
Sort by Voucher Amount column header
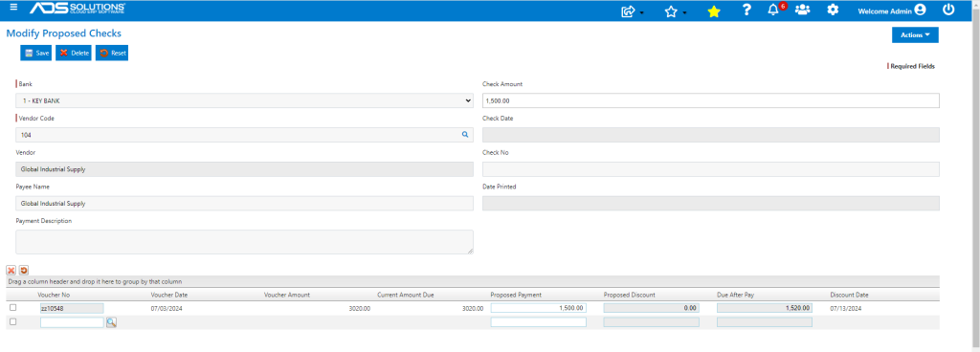pyautogui.click(x=287, y=295)
